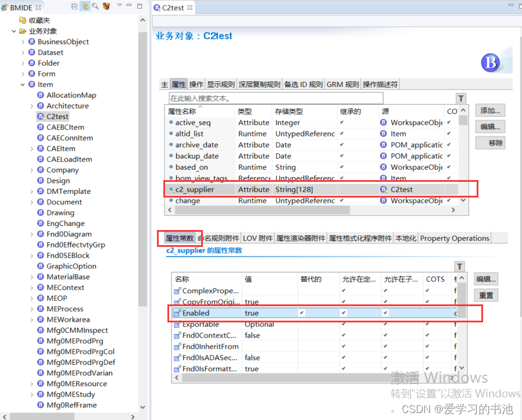
Task: Open the BMIDE view menu triangle
Action: (x=119, y=6)
